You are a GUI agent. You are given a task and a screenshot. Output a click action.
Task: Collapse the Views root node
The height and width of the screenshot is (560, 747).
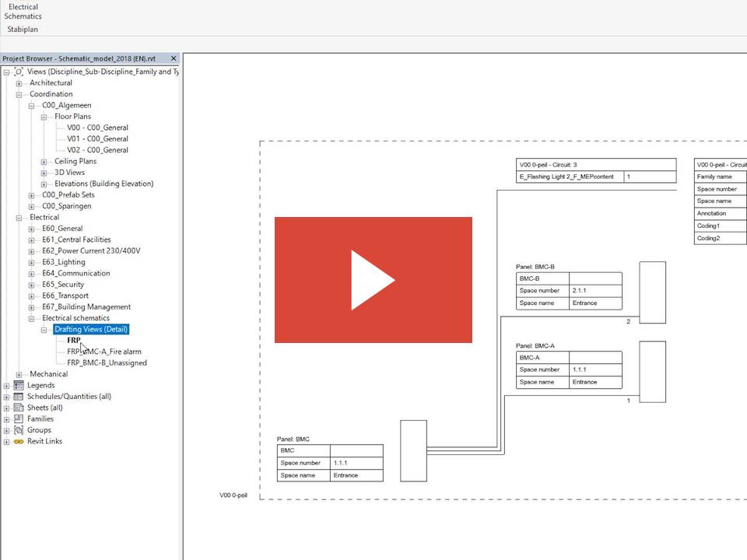pos(6,72)
